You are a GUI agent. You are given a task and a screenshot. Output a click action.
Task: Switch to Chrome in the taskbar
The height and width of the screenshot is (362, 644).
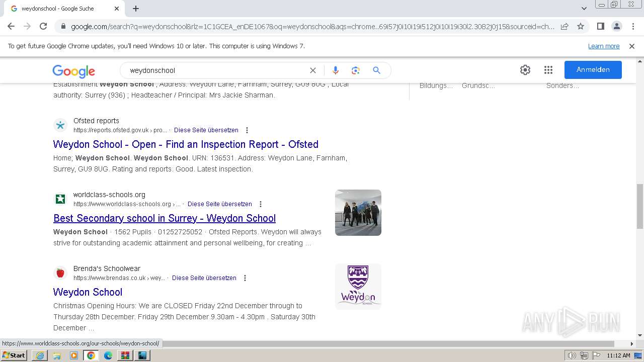click(x=91, y=355)
